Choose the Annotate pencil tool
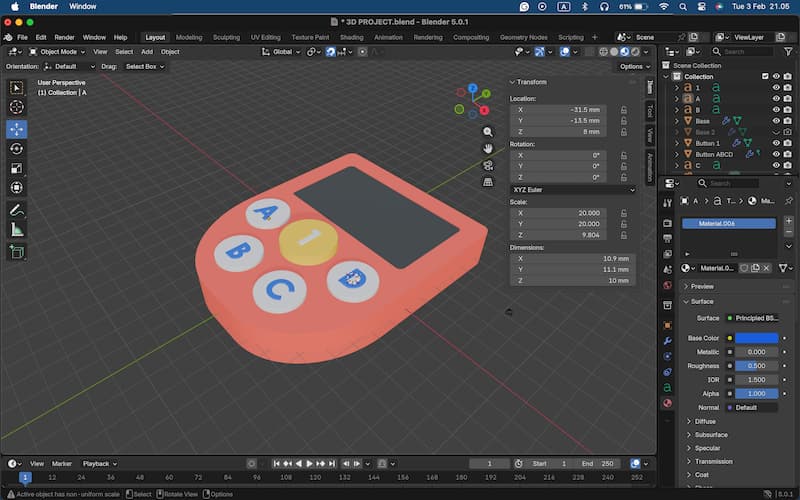 17,210
